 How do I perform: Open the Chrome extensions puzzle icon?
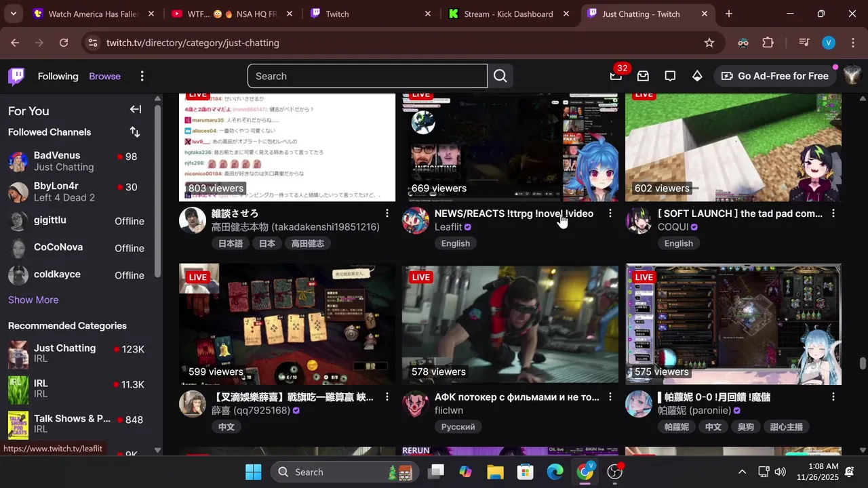(x=768, y=43)
